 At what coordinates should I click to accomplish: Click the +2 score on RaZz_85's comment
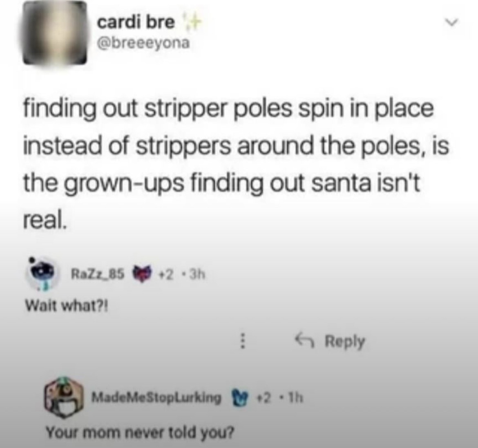point(166,274)
